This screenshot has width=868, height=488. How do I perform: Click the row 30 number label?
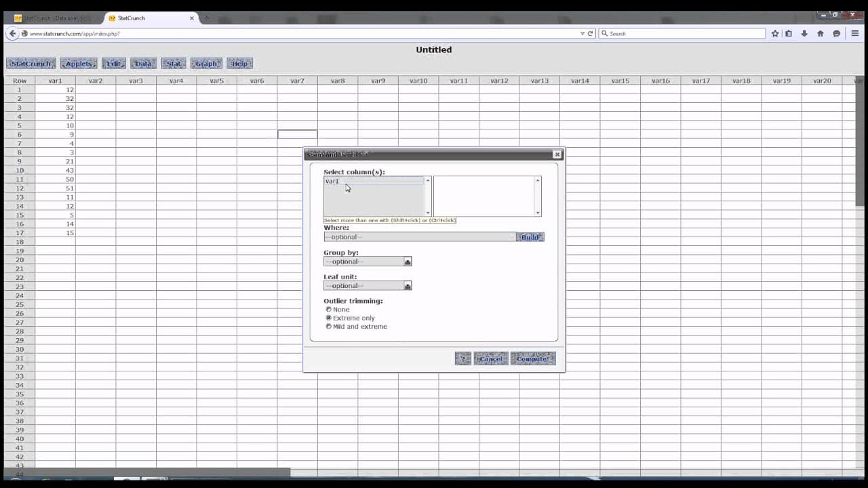pyautogui.click(x=20, y=350)
